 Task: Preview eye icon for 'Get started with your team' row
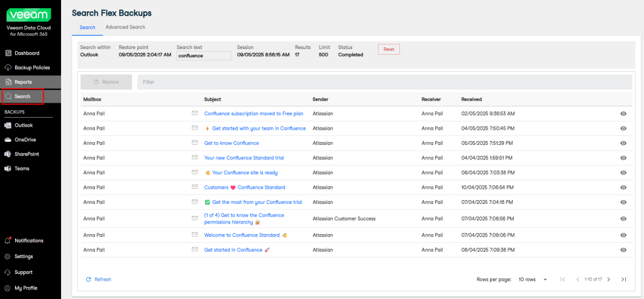(x=623, y=128)
